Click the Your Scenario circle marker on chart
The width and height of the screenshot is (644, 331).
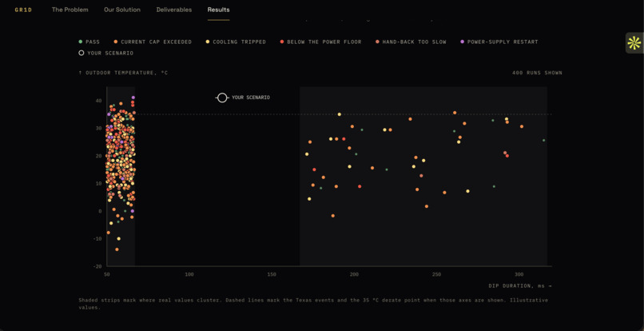222,98
